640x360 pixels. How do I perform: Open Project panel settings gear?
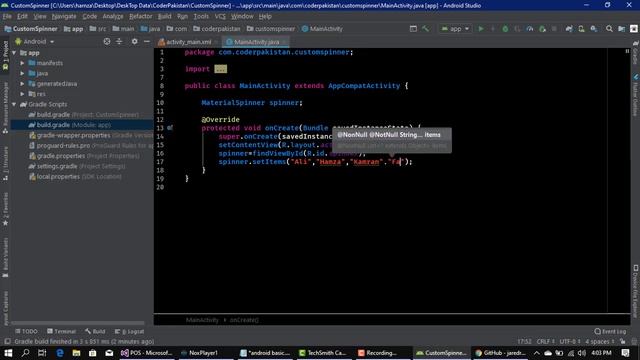click(x=135, y=42)
